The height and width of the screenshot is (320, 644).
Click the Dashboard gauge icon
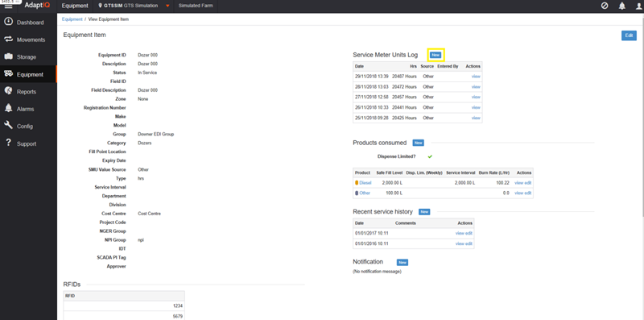point(8,22)
